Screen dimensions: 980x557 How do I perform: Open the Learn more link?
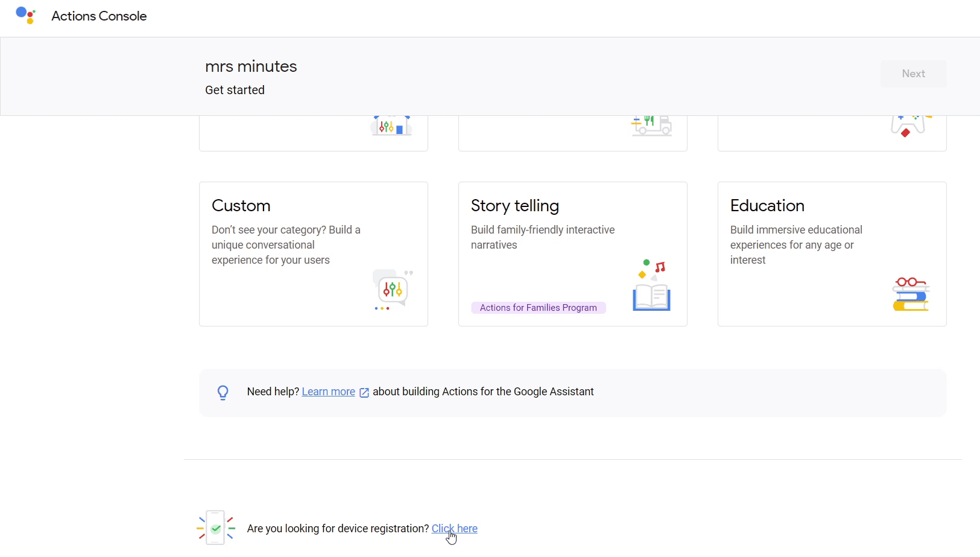pyautogui.click(x=328, y=391)
